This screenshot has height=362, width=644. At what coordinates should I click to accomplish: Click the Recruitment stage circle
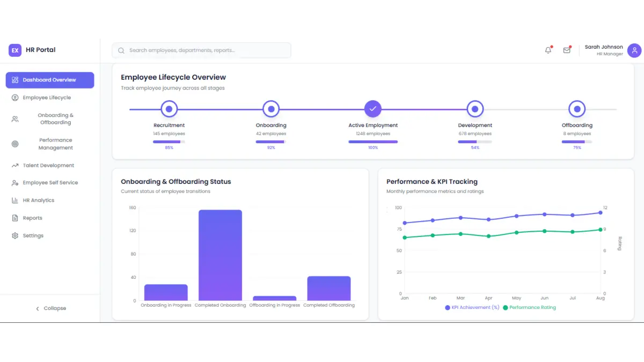(169, 109)
